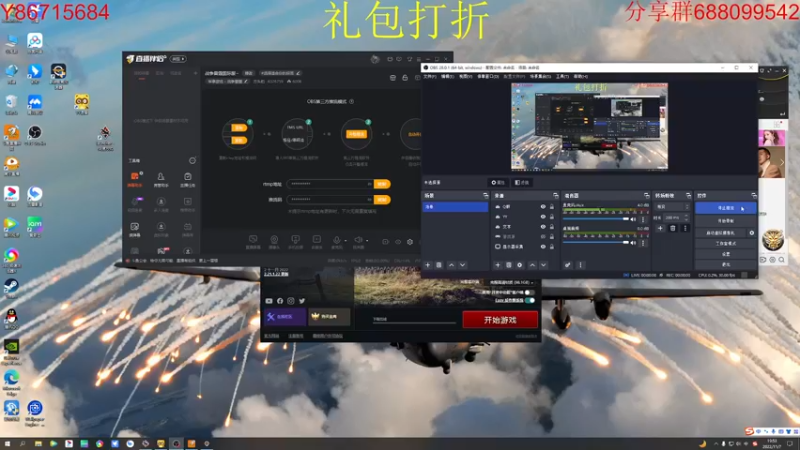The image size is (800, 450).
Task: Lock the first source in the OBS sources list
Action: point(552,207)
